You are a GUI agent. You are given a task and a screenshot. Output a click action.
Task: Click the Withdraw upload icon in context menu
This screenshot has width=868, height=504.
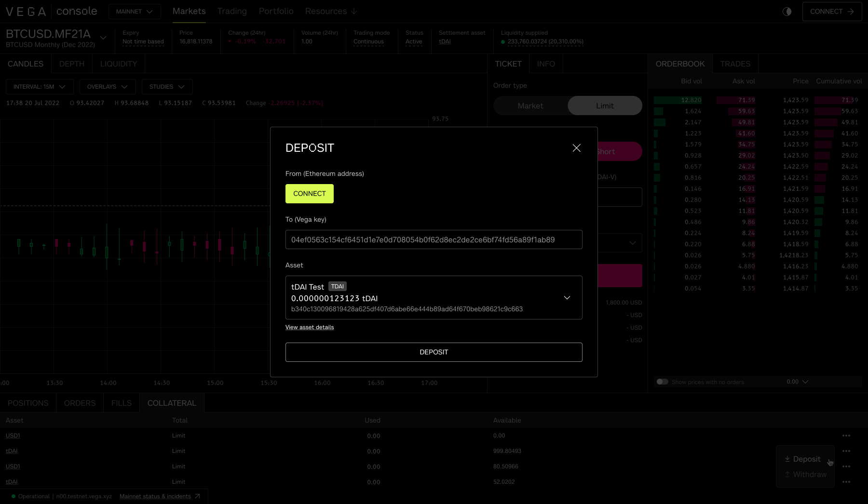(x=787, y=475)
